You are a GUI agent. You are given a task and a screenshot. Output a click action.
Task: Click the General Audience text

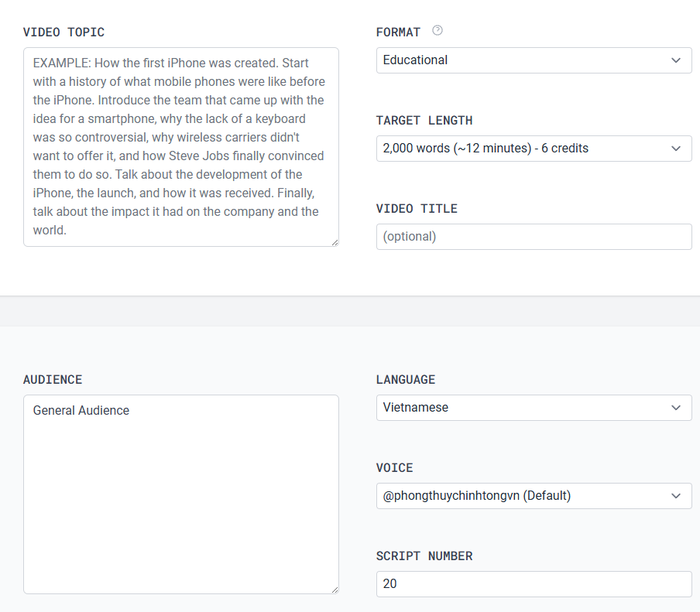pyautogui.click(x=81, y=410)
